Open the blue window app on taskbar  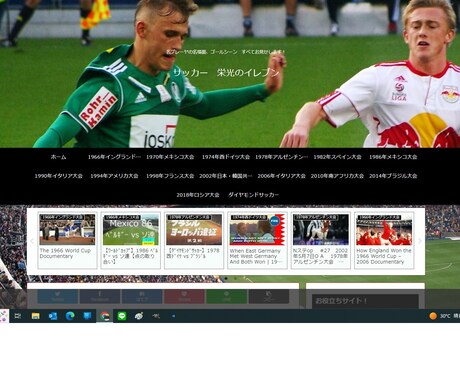87,316
